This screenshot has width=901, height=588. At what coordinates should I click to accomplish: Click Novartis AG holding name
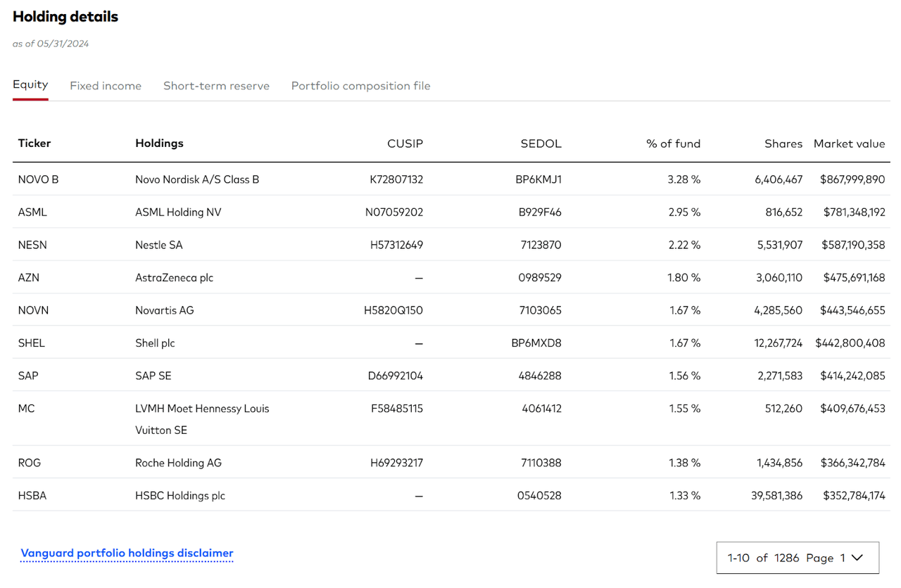point(165,310)
